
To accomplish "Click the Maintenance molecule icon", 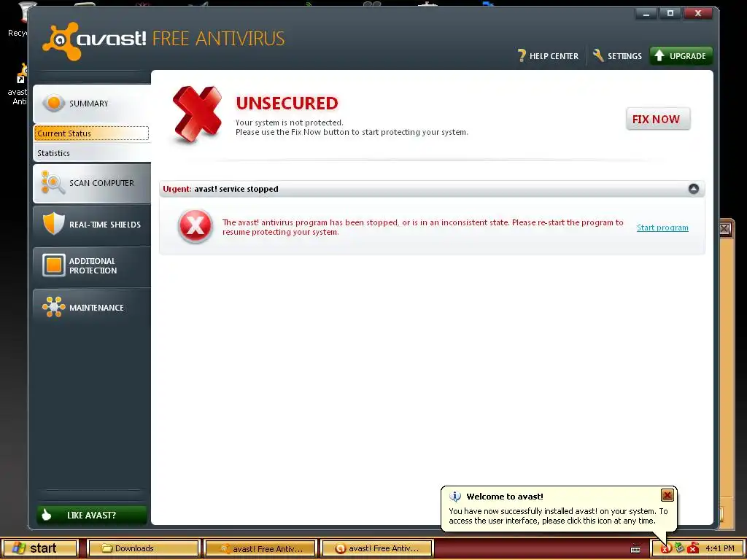I will (54, 307).
